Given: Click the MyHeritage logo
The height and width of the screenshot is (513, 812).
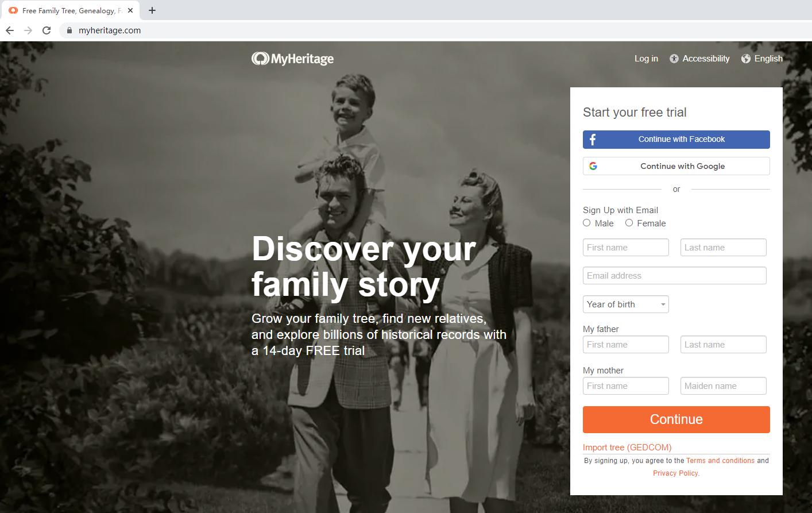Looking at the screenshot, I should click(x=292, y=59).
